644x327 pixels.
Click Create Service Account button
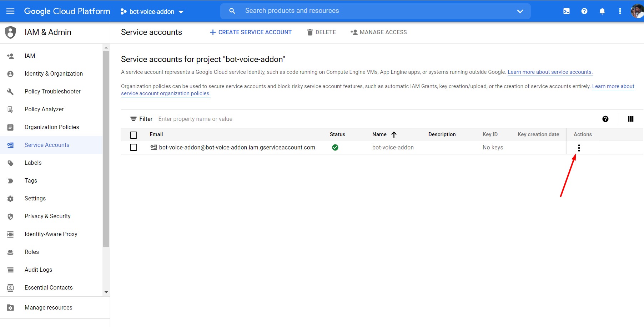(x=251, y=32)
